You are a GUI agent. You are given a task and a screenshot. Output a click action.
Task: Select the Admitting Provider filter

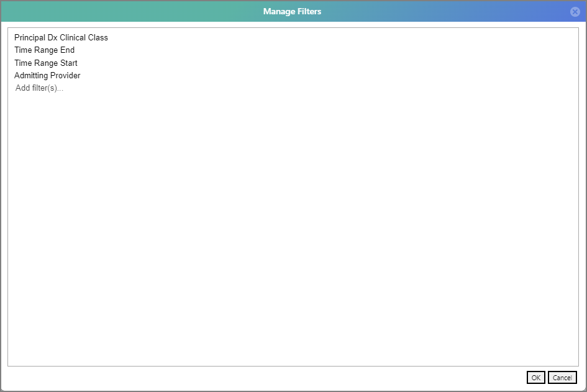48,76
